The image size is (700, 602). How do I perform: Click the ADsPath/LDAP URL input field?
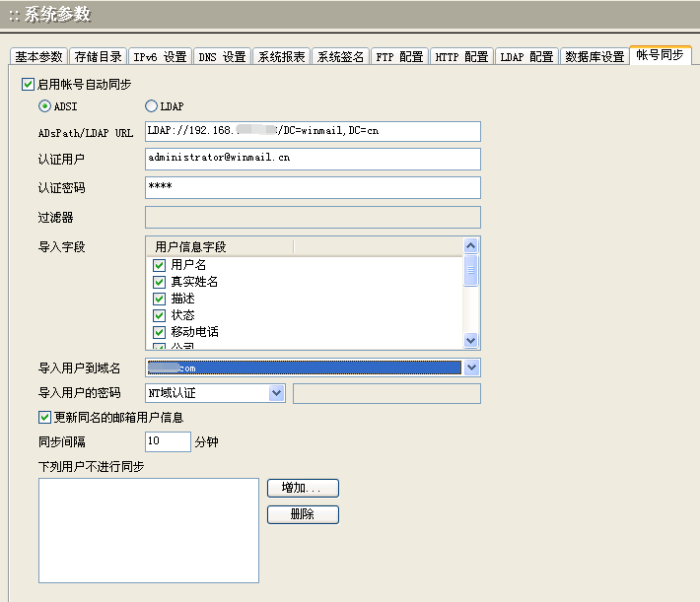313,132
